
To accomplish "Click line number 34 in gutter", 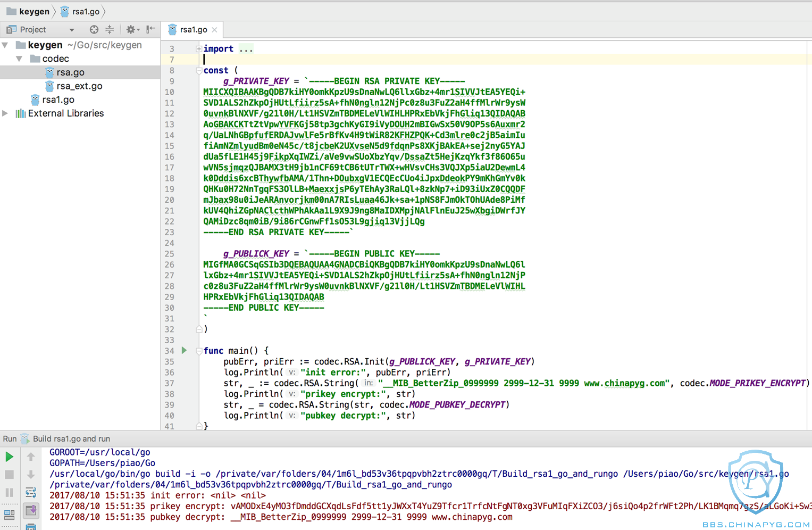I will coord(169,351).
